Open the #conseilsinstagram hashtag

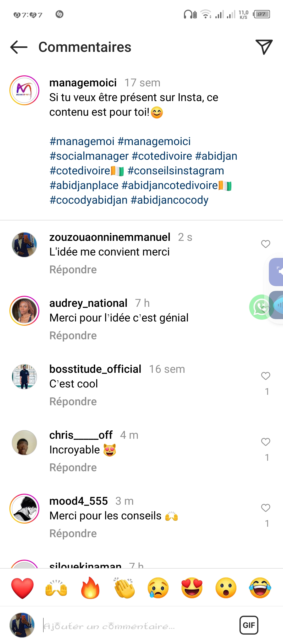176,171
